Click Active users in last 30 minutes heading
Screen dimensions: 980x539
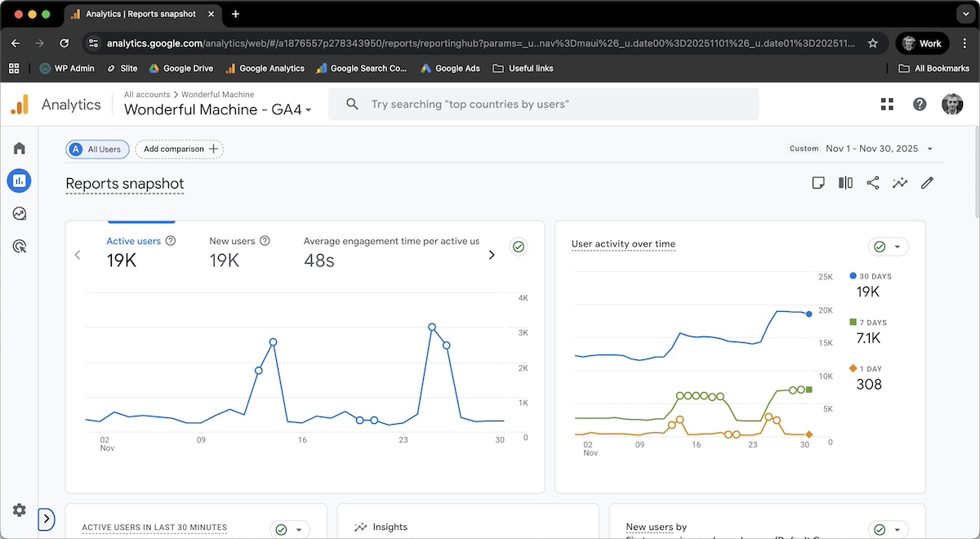click(154, 528)
